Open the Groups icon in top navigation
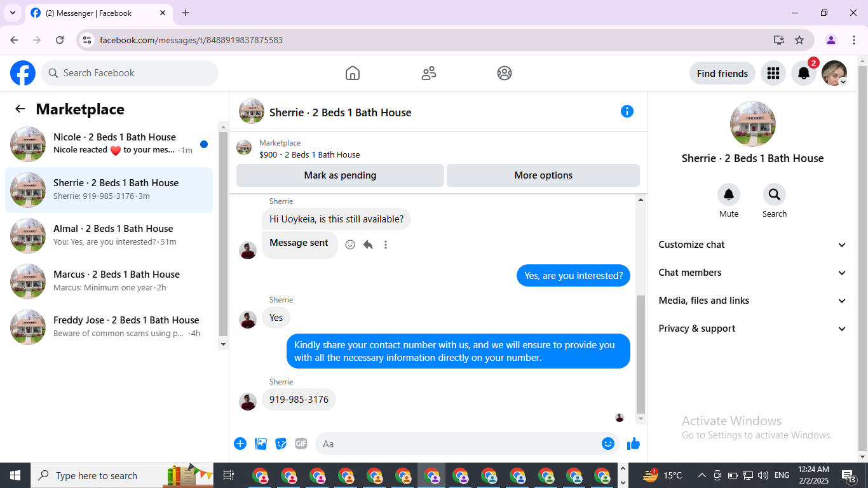868x488 pixels. click(505, 73)
